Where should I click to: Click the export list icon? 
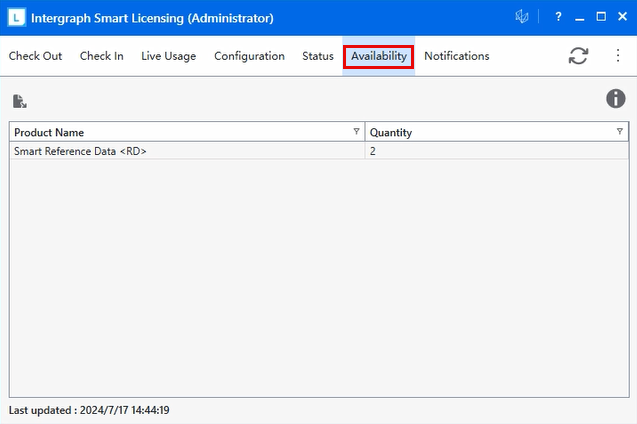pyautogui.click(x=20, y=101)
